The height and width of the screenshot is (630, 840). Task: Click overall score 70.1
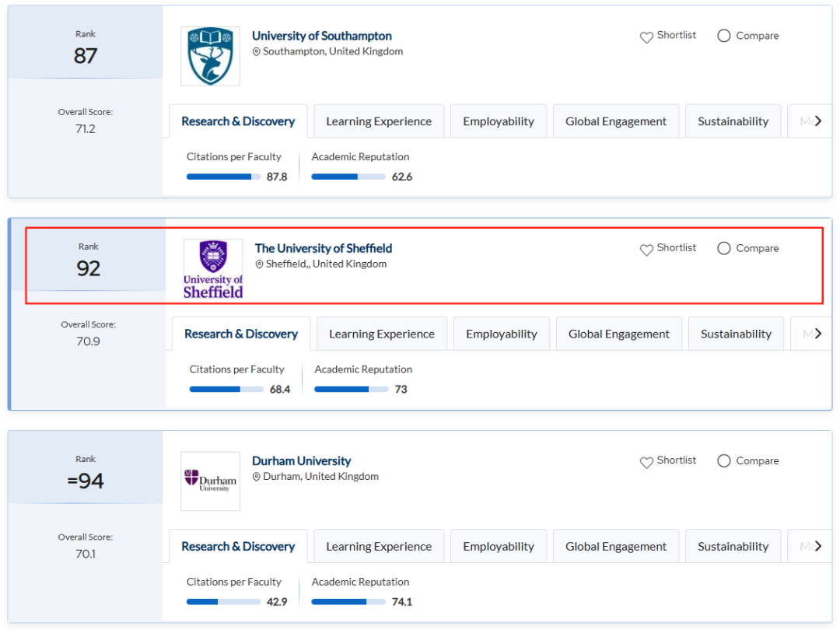pyautogui.click(x=86, y=554)
